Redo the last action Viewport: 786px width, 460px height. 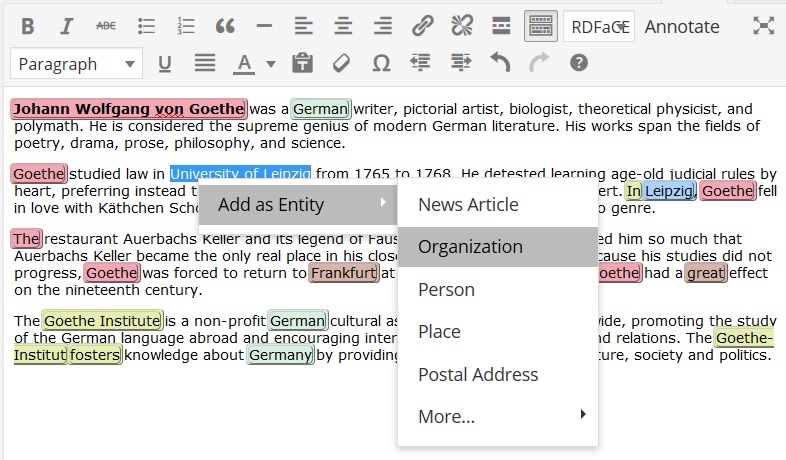pos(539,63)
